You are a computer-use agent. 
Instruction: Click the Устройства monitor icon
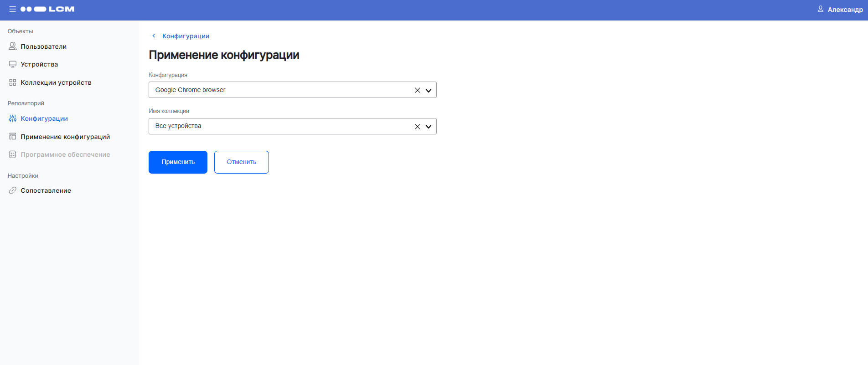tap(13, 64)
